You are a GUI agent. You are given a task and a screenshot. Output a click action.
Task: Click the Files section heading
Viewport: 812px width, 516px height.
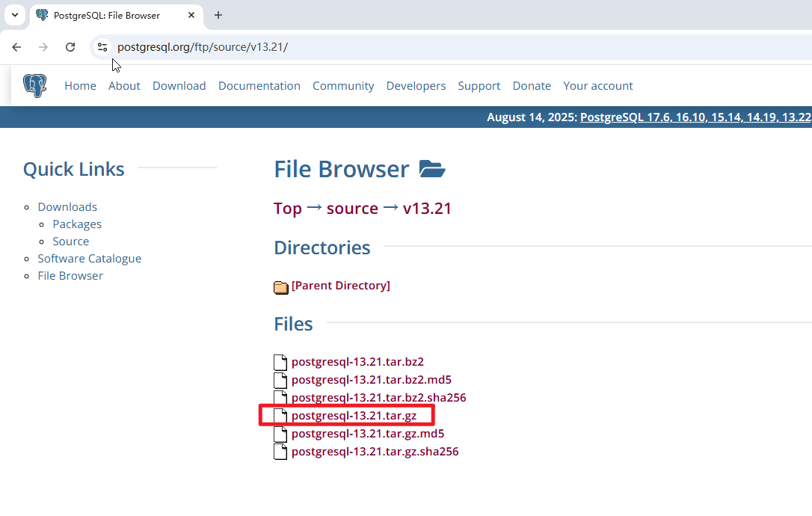pos(293,324)
